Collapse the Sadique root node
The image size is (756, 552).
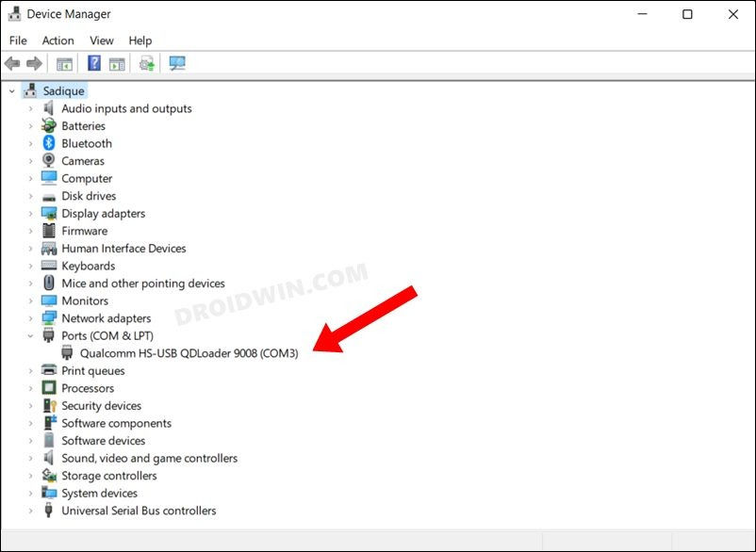click(12, 91)
